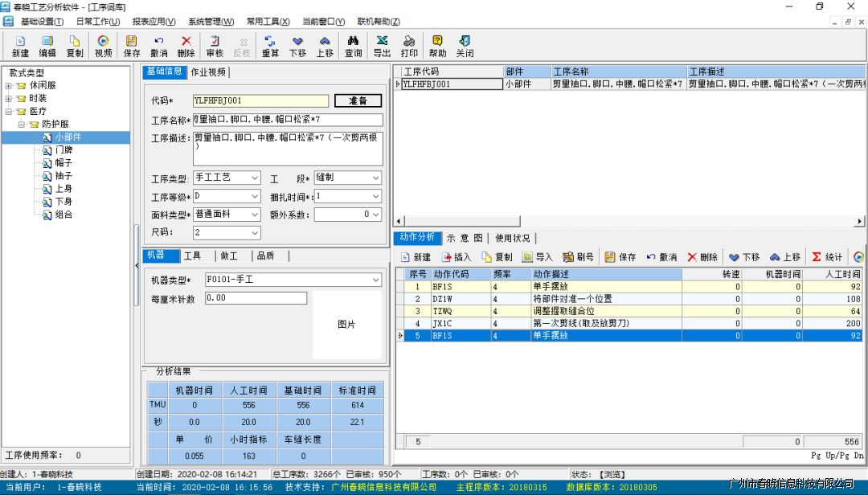Switch to the 作业视频 tab
Viewport: 868px width, 495px height.
pyautogui.click(x=207, y=72)
